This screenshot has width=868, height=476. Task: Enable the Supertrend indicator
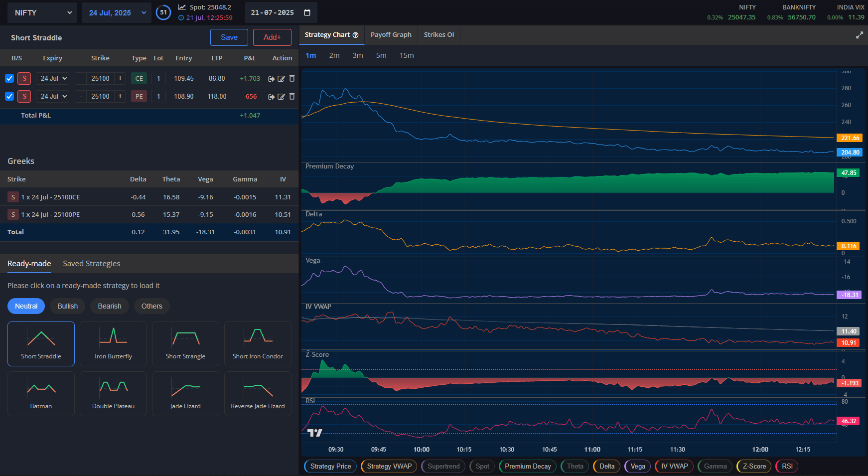[x=443, y=467]
